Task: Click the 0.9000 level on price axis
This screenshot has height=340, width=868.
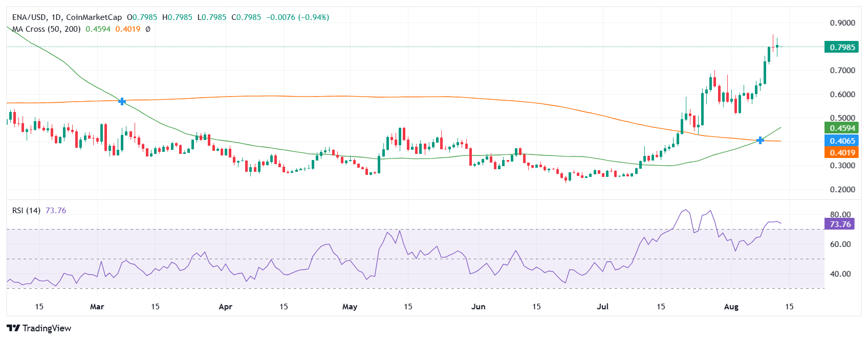Action: (x=842, y=23)
